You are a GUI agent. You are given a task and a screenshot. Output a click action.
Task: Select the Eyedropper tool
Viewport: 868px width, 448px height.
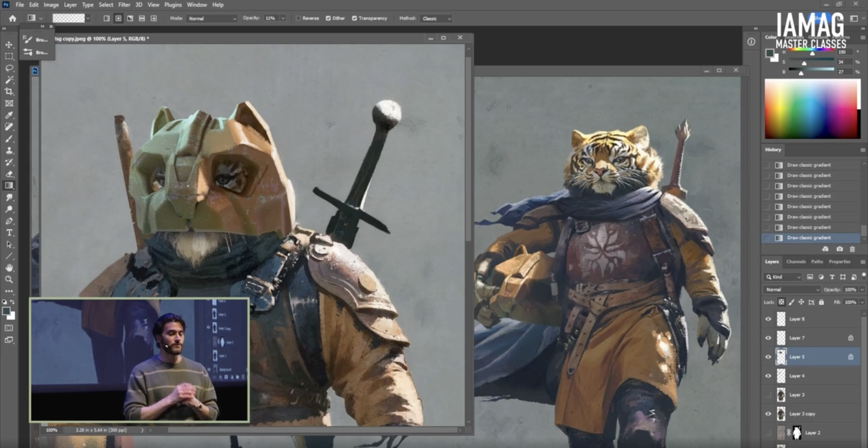pos(9,115)
